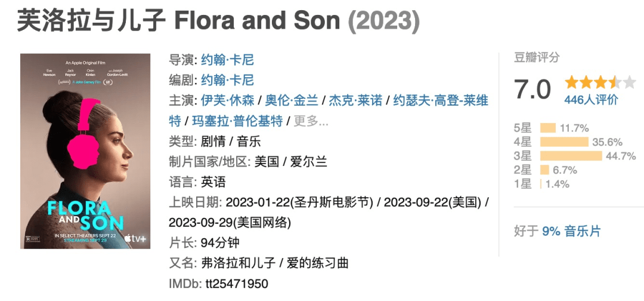This screenshot has width=644, height=301.
Task: Click the 2星 rating bar
Action: (544, 170)
